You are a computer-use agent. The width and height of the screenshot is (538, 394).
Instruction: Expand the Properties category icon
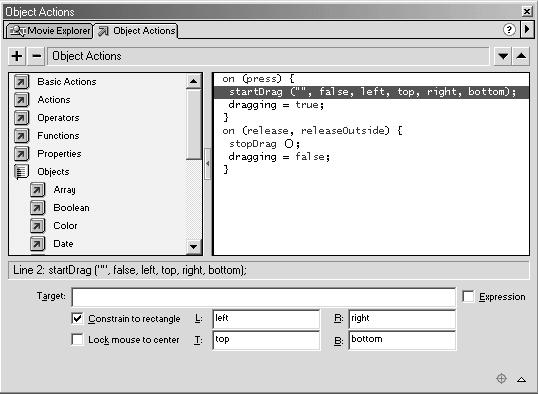[21, 154]
